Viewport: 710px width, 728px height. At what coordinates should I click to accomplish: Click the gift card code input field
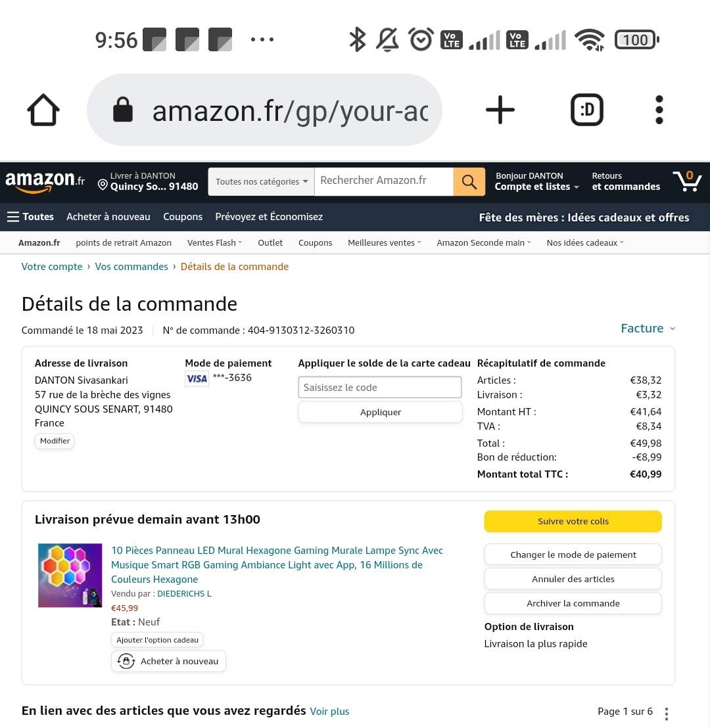click(379, 387)
